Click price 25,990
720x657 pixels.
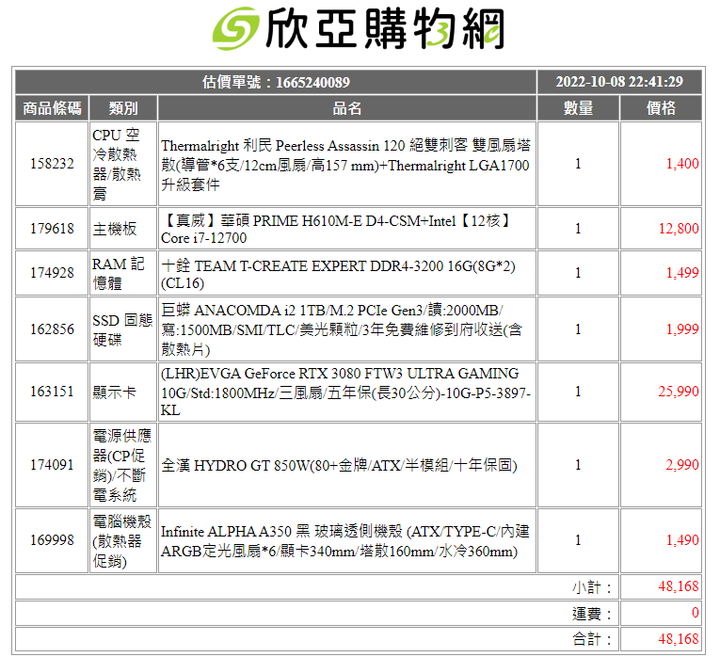pyautogui.click(x=679, y=391)
